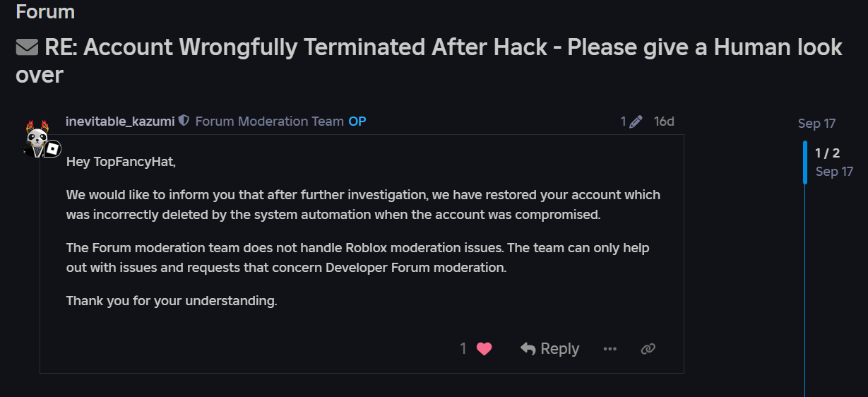Viewport: 868px width, 397px height.
Task: Open the inevitable_kazumi username profile link
Action: click(x=119, y=122)
